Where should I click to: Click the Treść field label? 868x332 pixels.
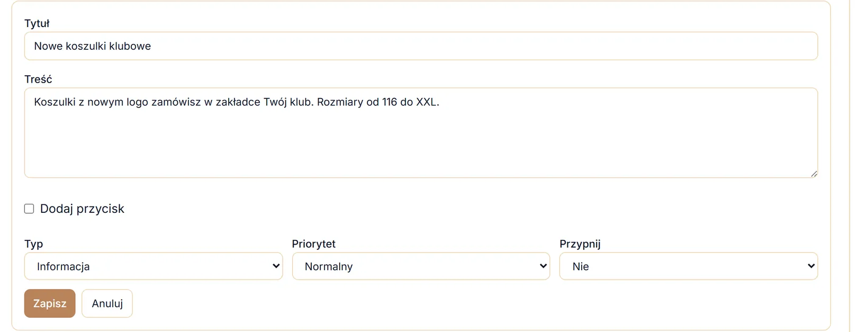point(38,79)
